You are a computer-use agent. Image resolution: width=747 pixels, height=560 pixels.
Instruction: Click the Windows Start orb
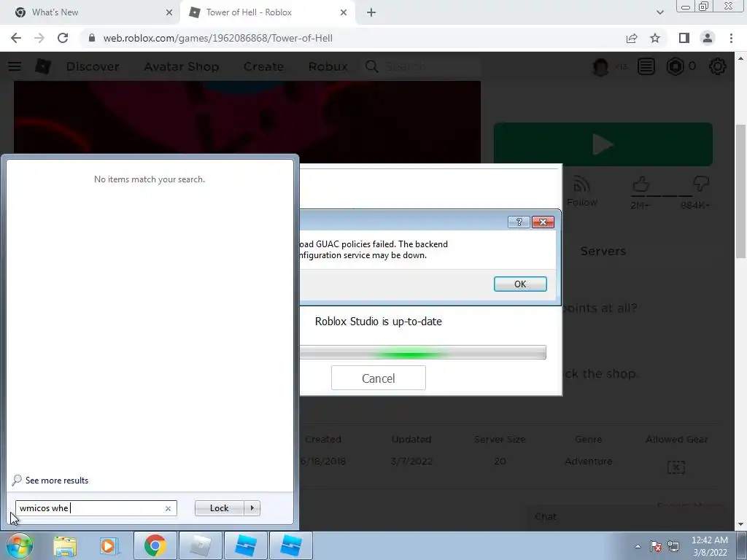20,545
